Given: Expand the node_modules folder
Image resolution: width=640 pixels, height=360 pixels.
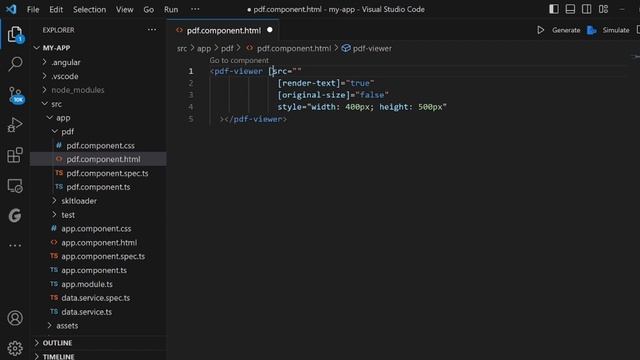Looking at the screenshot, I should pyautogui.click(x=78, y=90).
